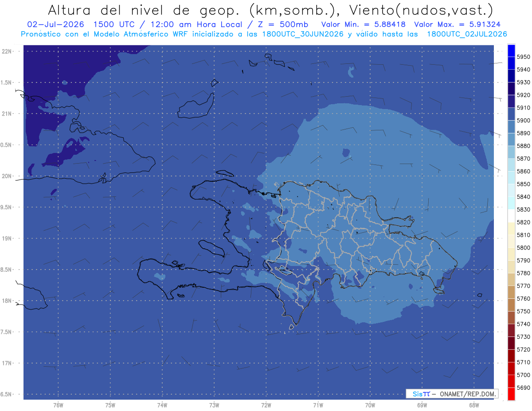
Task: Click the '5880' colorbar value
Action: [x=524, y=146]
